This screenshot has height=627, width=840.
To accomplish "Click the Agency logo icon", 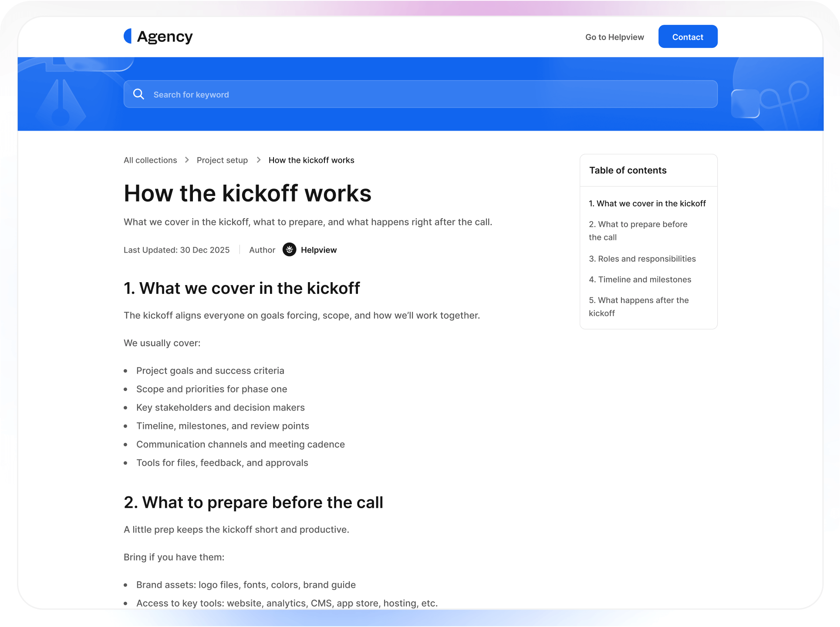I will click(x=128, y=36).
